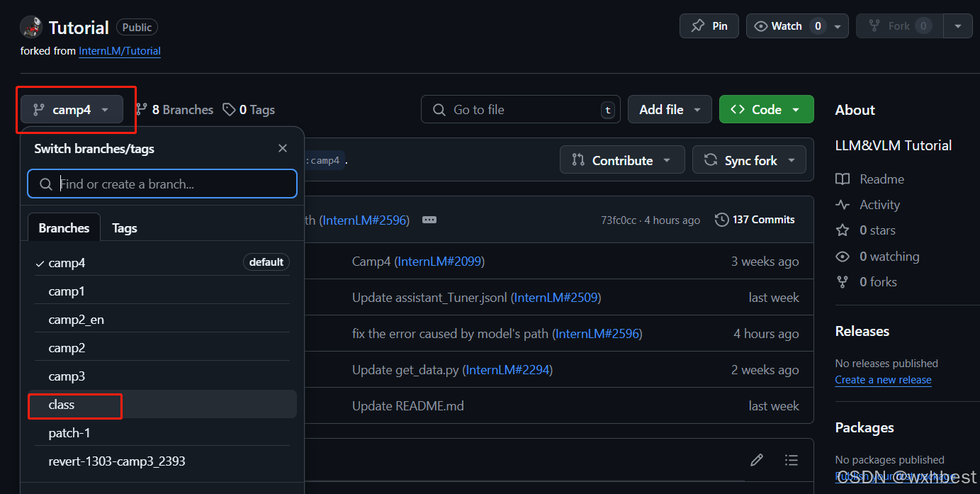The width and height of the screenshot is (980, 494).
Task: Open the Camp4 commit message
Action: click(371, 262)
